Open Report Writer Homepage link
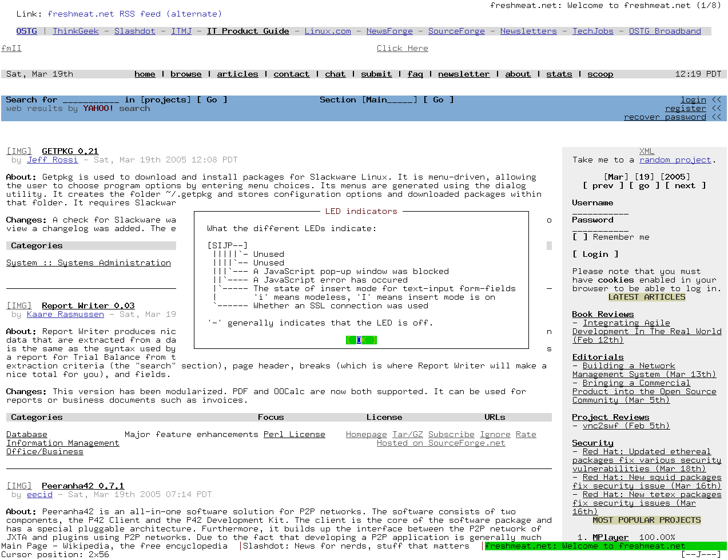This screenshot has width=728, height=560. point(366,434)
